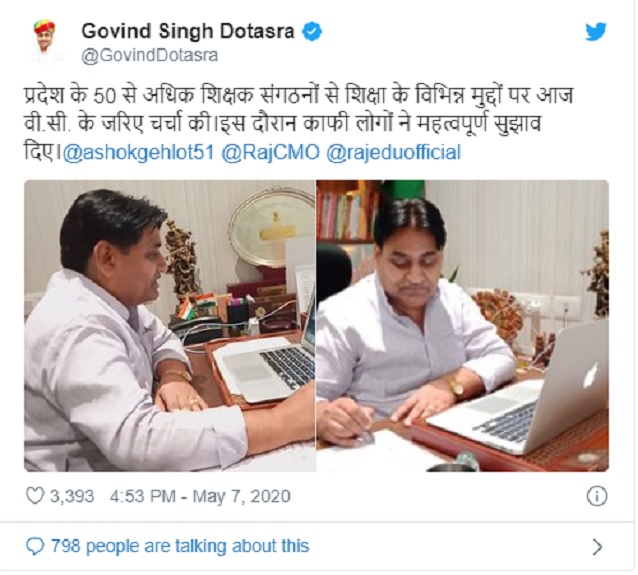Open the left photo with laptop side view
638x575 pixels.
pos(170,326)
